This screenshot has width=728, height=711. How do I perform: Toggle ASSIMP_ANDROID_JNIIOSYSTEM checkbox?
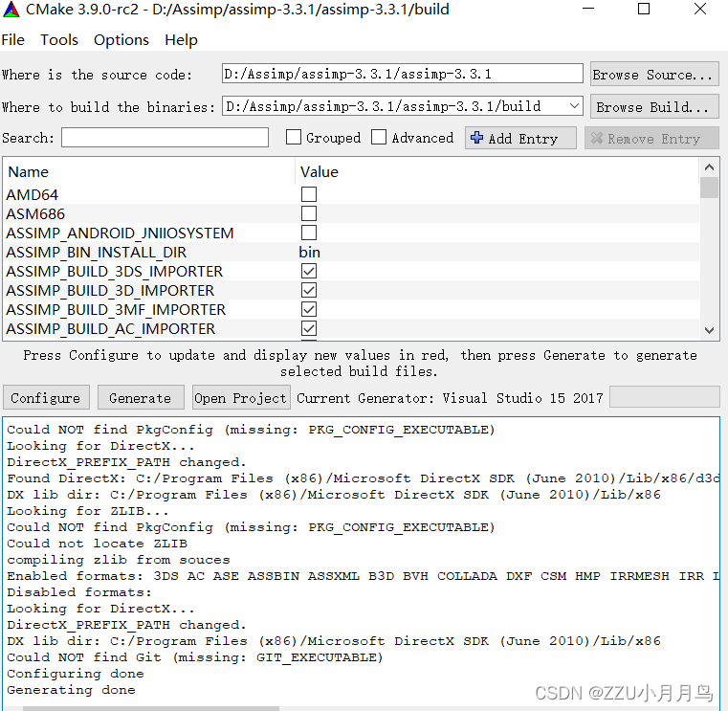pyautogui.click(x=309, y=233)
